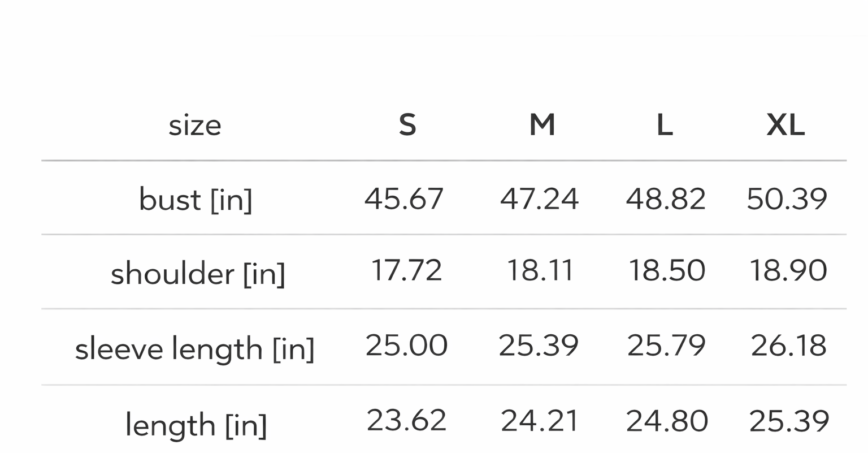Click the 'length [in]' row label
Viewport: 868px width, 453px height.
pyautogui.click(x=196, y=425)
